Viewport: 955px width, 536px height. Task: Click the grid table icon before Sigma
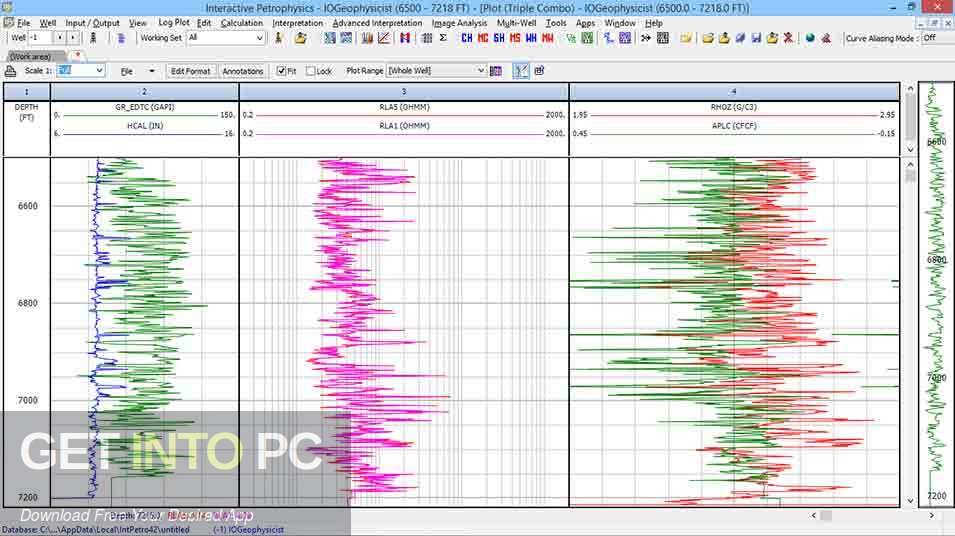tap(427, 38)
